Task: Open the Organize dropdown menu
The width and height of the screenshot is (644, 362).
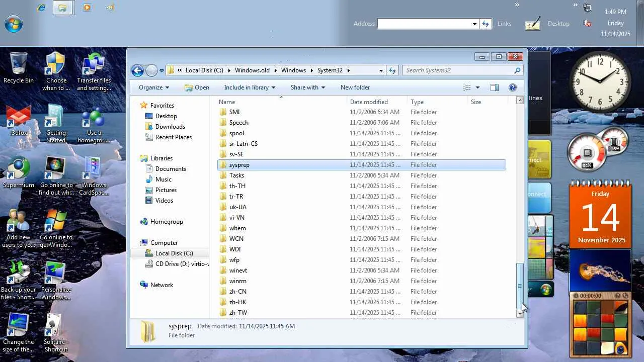Action: coord(154,87)
